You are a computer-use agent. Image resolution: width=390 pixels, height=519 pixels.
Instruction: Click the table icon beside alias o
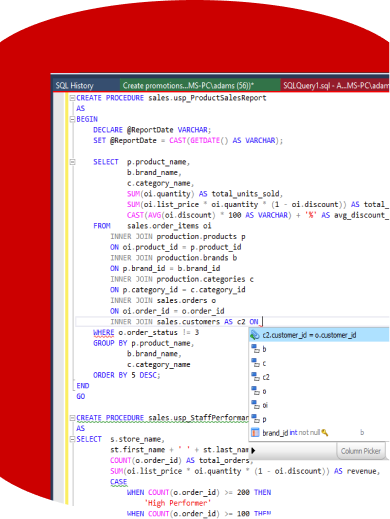pos(255,391)
